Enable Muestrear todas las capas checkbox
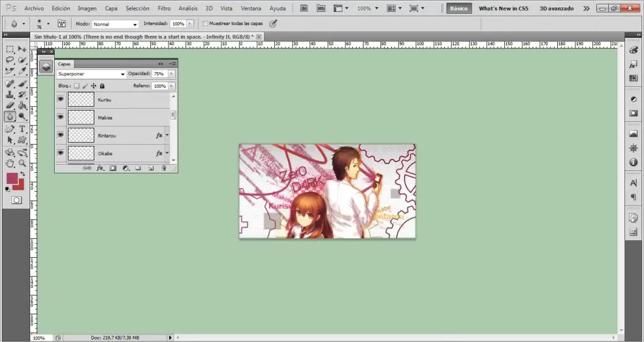 point(206,24)
